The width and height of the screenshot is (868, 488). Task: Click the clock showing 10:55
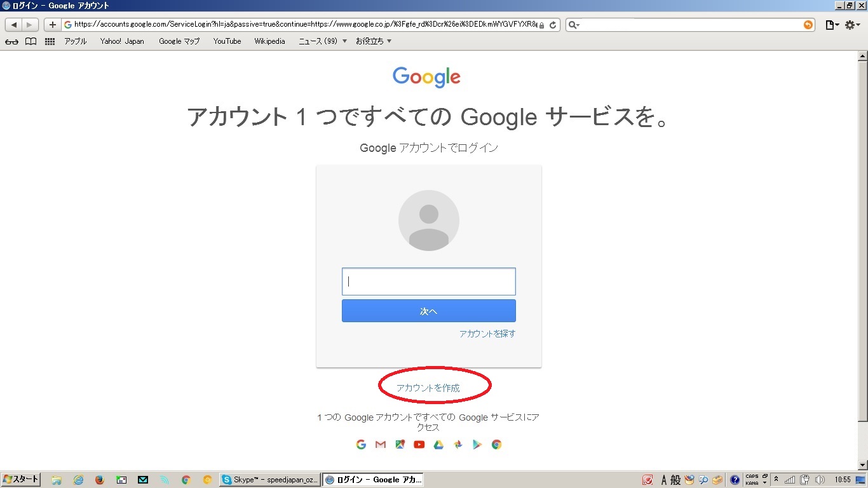[x=843, y=480]
